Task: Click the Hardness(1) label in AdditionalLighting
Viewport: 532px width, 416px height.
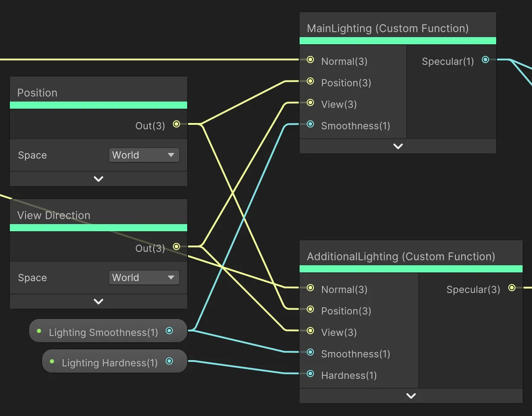Action: click(x=349, y=376)
